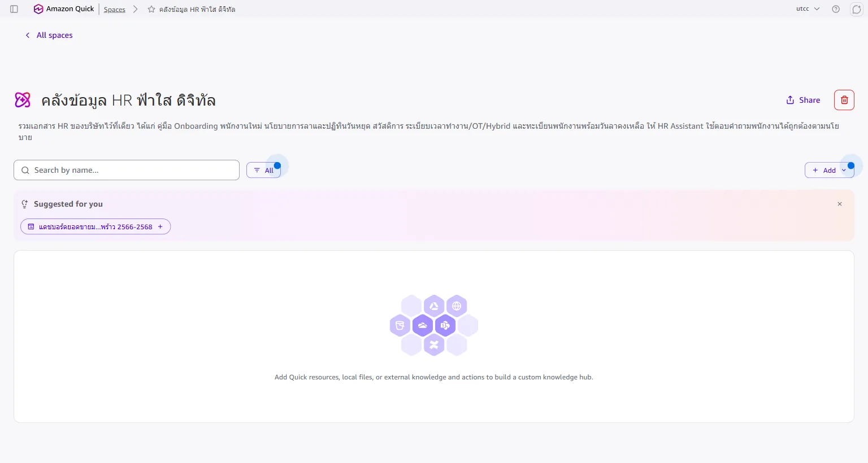
Task: Click the S3 bucket hexagon icon
Action: click(x=400, y=325)
